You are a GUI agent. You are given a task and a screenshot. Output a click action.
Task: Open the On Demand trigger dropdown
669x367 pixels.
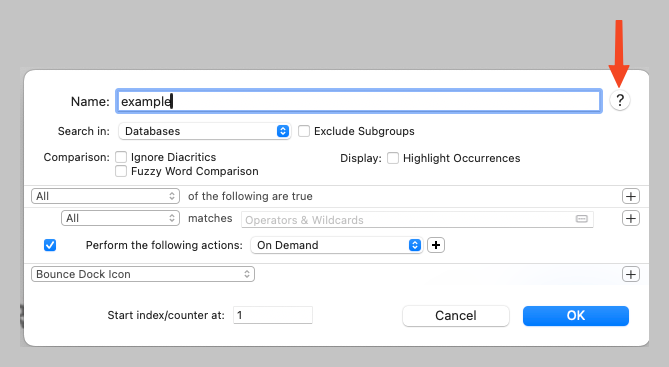point(337,245)
